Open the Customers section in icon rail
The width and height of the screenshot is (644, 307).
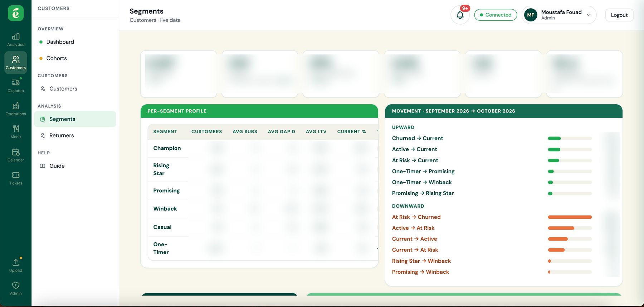[16, 63]
